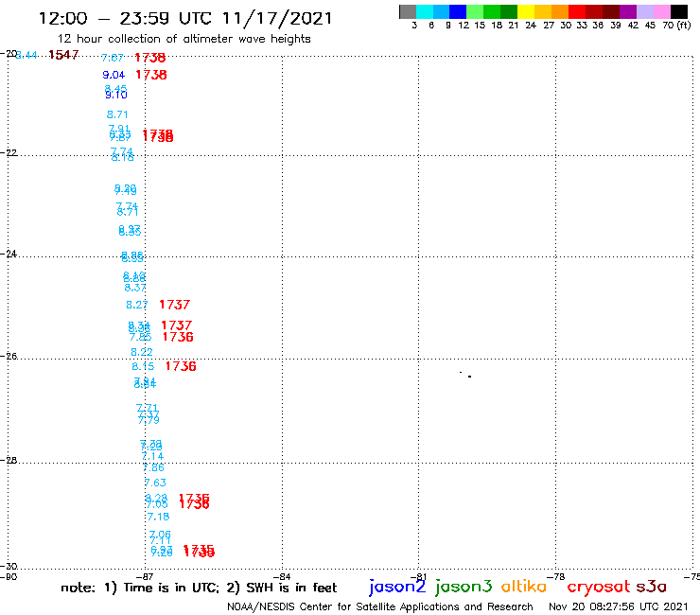Click the red "cryosat" legend label
This screenshot has height=615, width=700.
pos(599,587)
